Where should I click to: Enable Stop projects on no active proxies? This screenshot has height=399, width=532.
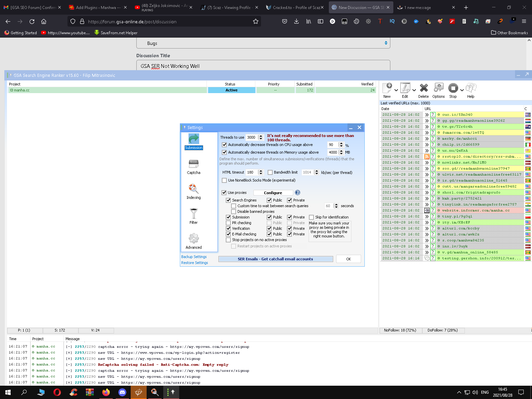point(228,240)
